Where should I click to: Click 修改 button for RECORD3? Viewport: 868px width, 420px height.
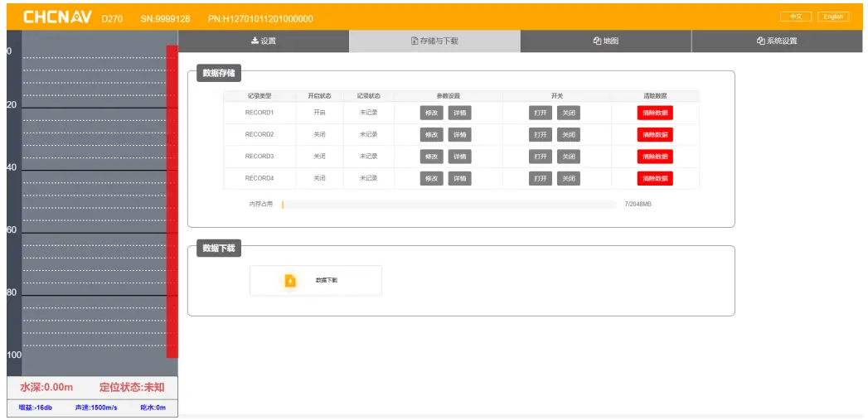(432, 157)
